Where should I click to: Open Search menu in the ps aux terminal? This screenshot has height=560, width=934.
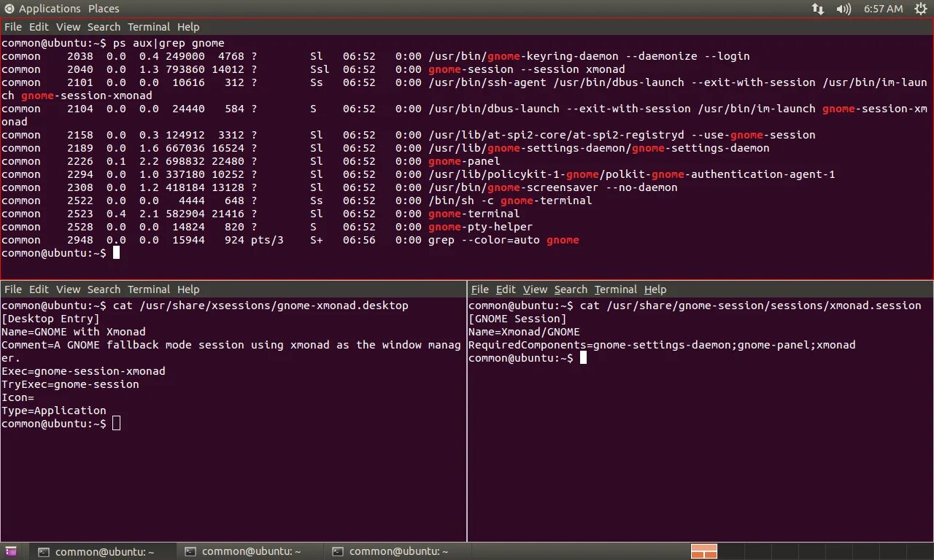(104, 27)
